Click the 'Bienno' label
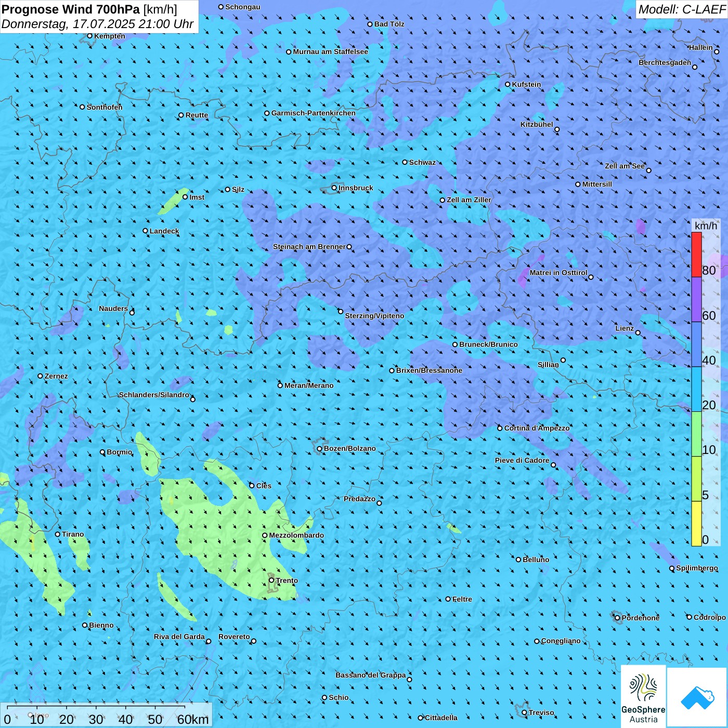Image resolution: width=728 pixels, height=728 pixels. click(x=101, y=625)
